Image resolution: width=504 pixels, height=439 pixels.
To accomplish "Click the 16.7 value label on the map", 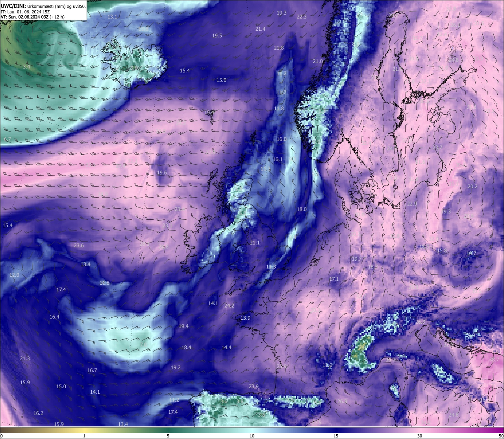I will point(92,370).
